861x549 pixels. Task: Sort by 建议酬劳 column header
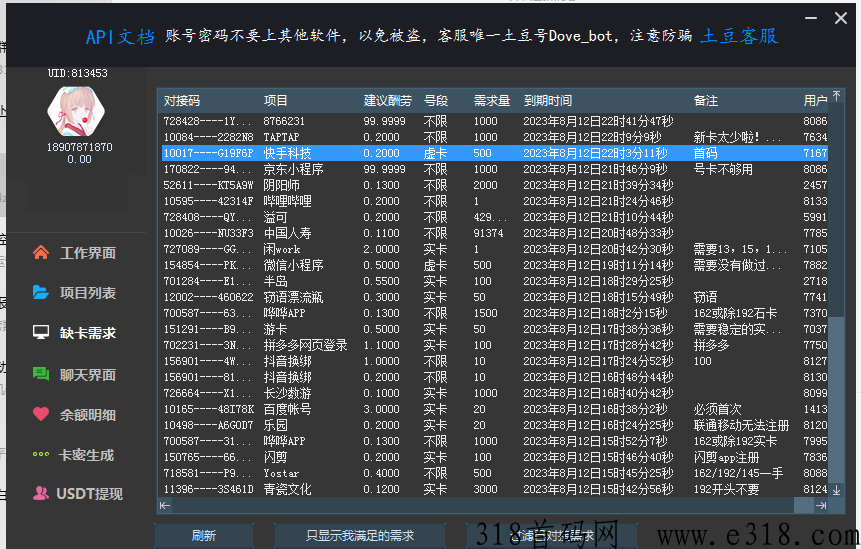388,100
